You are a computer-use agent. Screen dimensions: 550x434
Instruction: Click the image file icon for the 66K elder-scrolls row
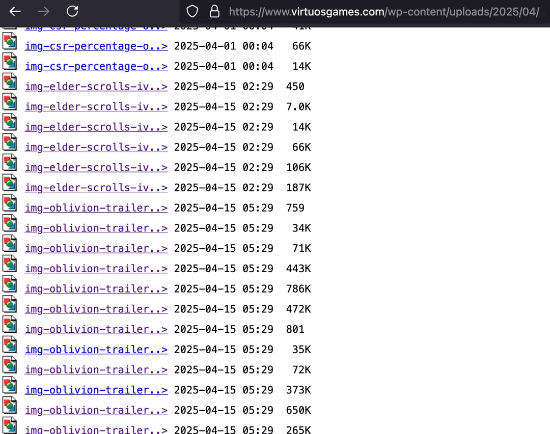tap(9, 142)
